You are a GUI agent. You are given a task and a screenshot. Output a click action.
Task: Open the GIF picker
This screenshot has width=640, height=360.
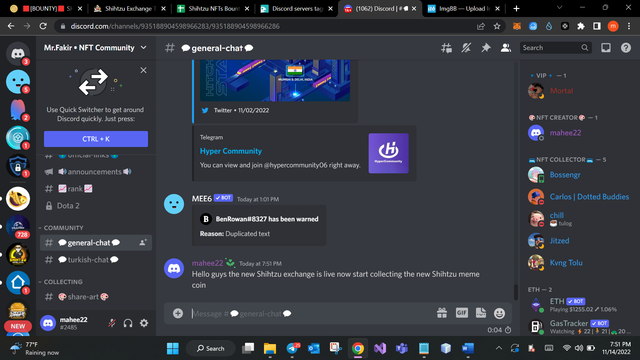click(462, 313)
